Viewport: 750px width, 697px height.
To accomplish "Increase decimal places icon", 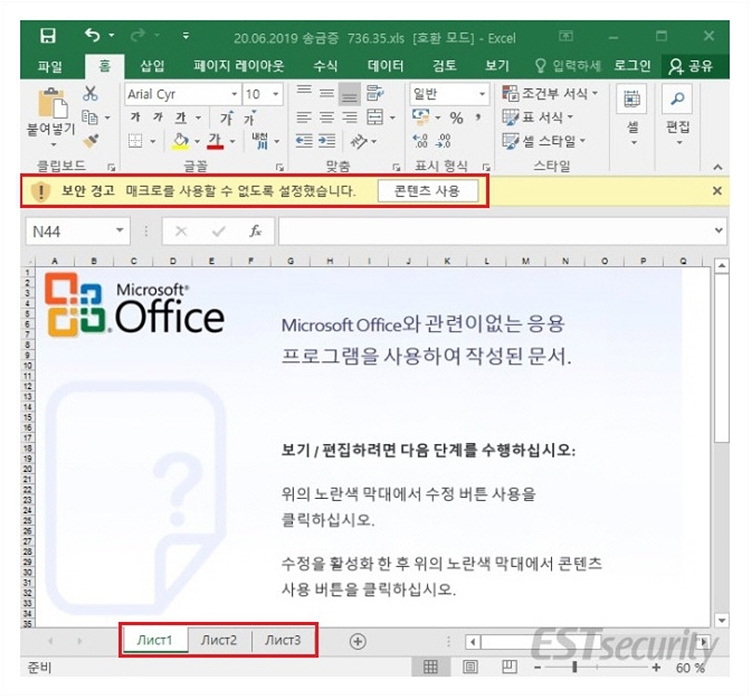I will 420,141.
